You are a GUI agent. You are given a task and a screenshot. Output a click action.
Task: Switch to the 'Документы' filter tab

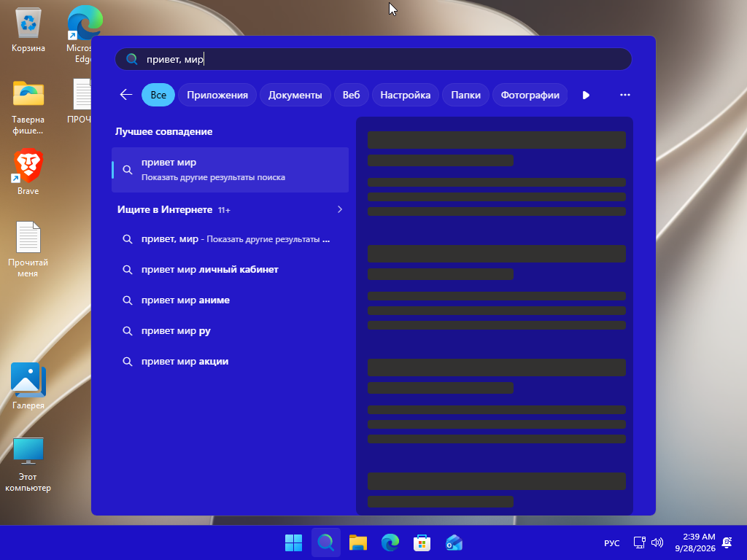295,95
